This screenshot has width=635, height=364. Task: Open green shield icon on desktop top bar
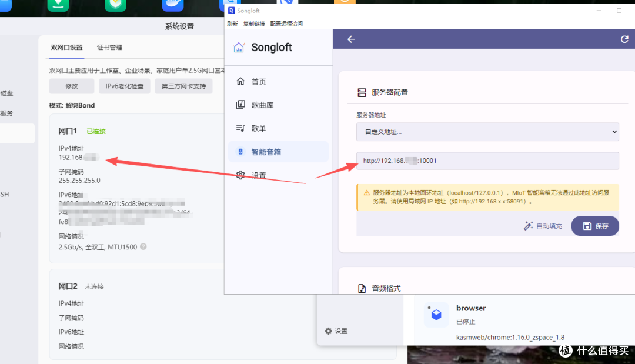pyautogui.click(x=115, y=5)
